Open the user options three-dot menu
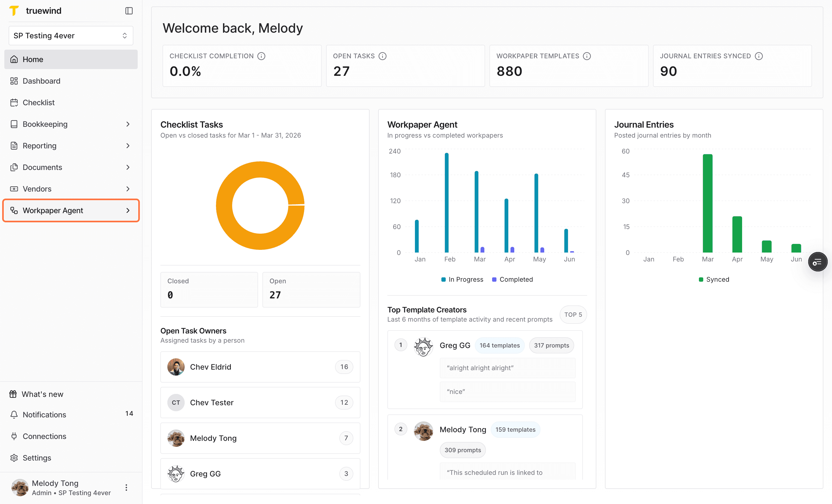The image size is (832, 504). pyautogui.click(x=126, y=488)
